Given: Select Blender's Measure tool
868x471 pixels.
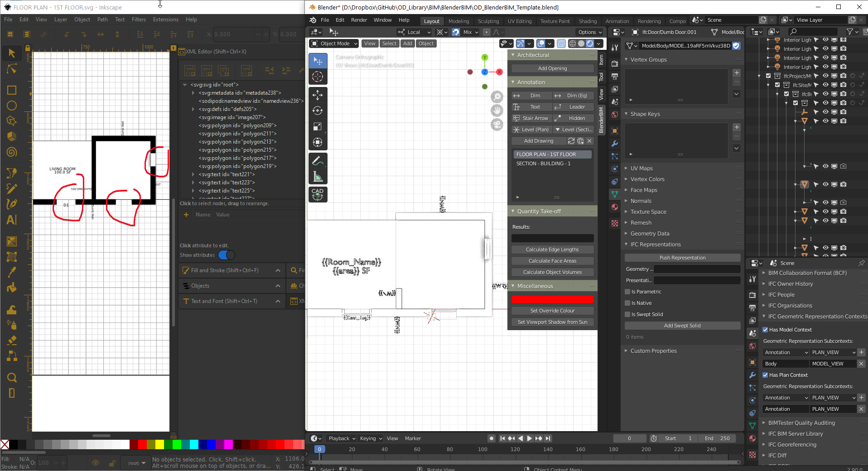Looking at the screenshot, I should (x=318, y=176).
